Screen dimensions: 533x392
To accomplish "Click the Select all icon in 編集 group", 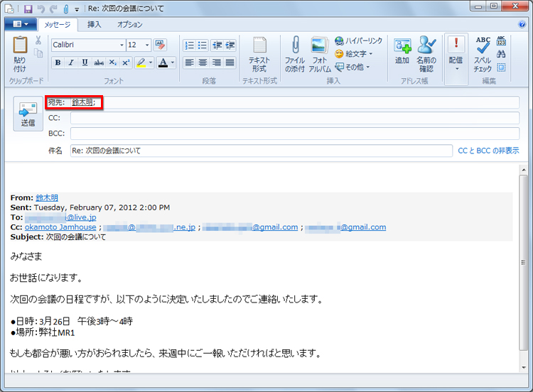I will point(501,67).
